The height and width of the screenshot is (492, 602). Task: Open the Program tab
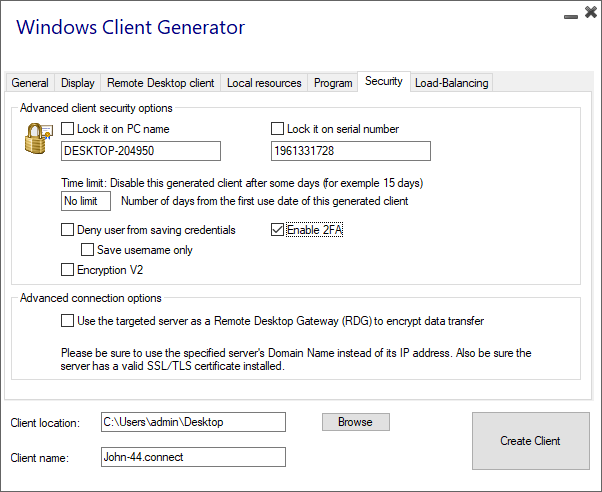coord(333,83)
